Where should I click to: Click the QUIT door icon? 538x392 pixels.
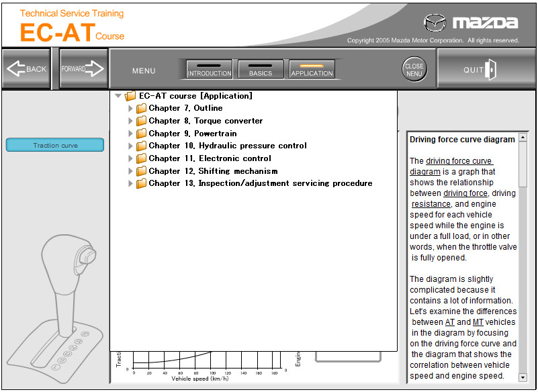(491, 70)
